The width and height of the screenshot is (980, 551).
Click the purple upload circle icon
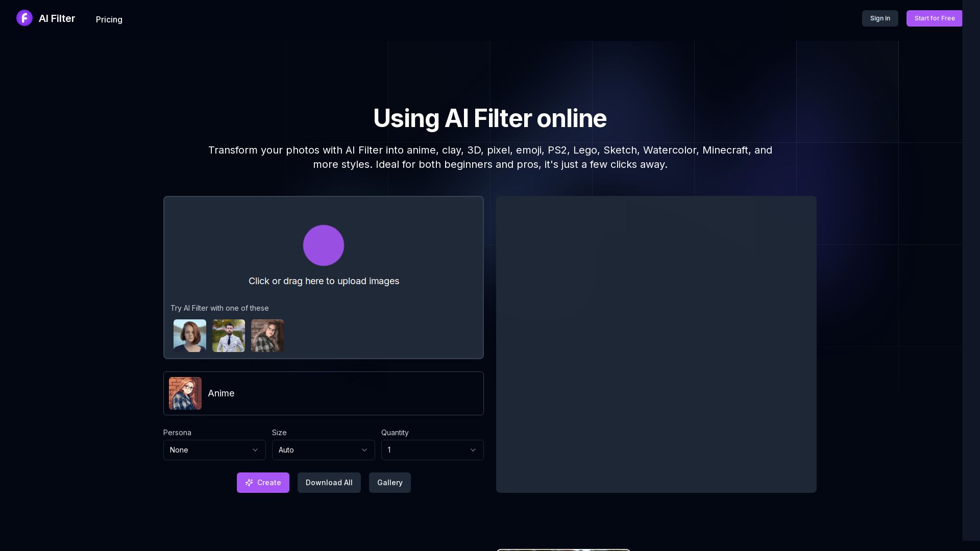[324, 245]
